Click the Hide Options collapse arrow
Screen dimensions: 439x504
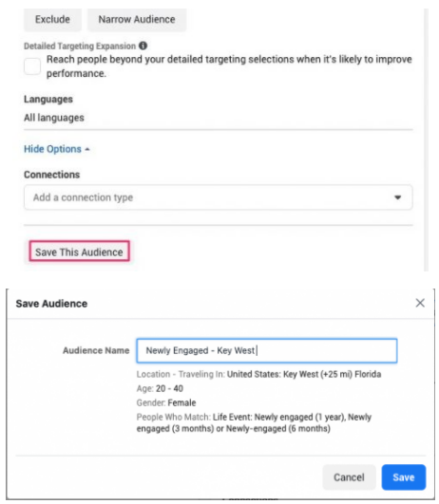87,149
